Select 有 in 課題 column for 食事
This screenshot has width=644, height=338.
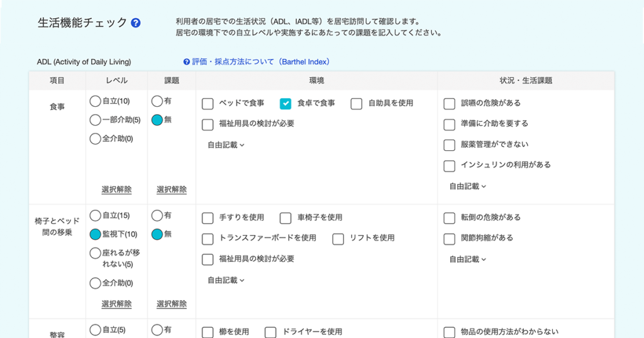pos(157,101)
